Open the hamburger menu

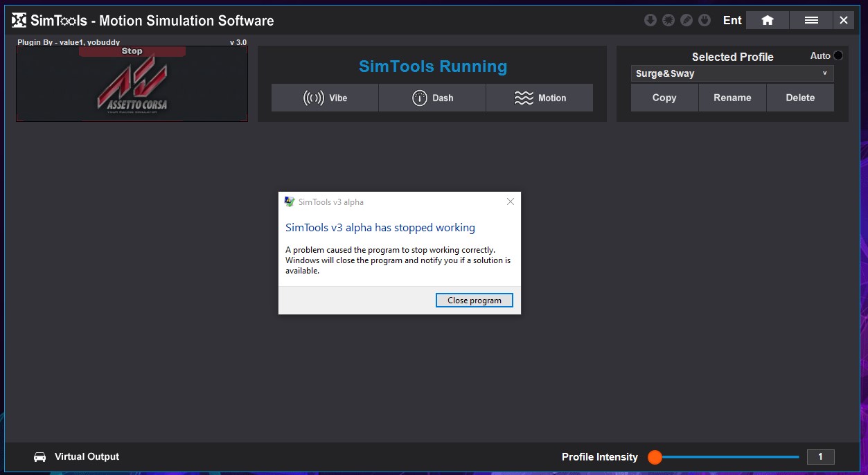point(811,20)
